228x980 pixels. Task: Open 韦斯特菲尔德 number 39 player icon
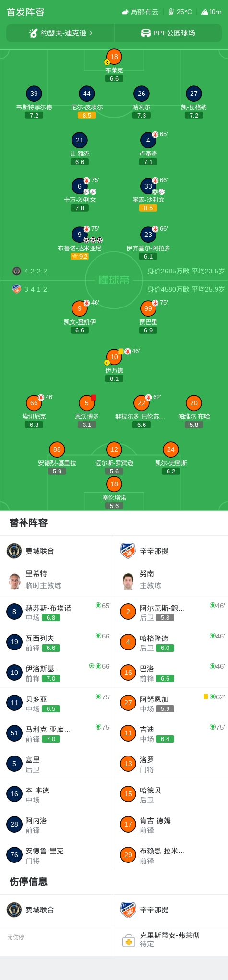click(x=34, y=94)
